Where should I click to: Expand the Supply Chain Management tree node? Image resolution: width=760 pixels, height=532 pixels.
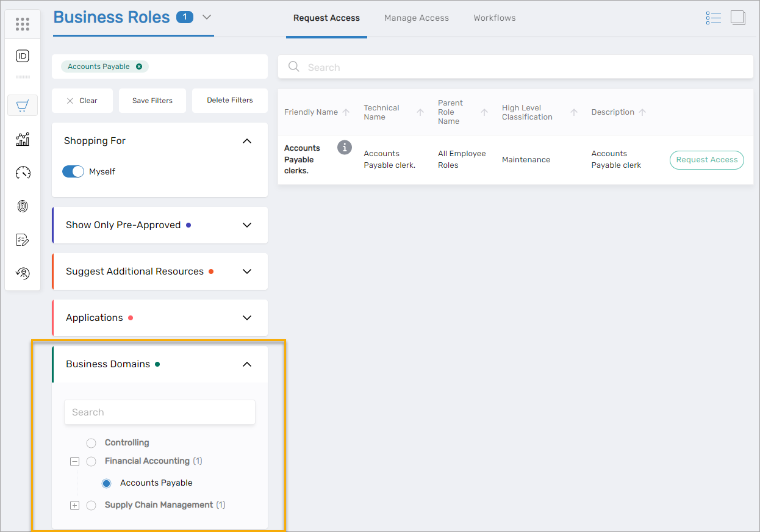pos(74,505)
